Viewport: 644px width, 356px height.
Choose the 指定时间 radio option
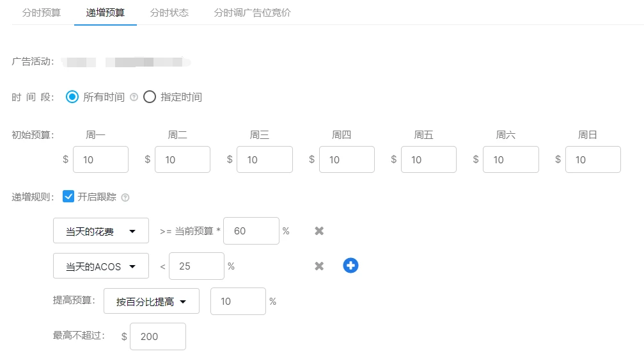coord(150,97)
